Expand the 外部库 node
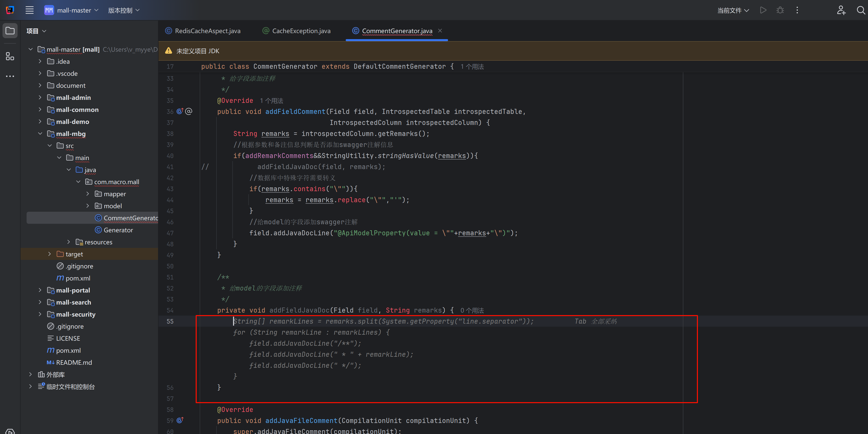Screen dimensions: 868x434 (31, 374)
